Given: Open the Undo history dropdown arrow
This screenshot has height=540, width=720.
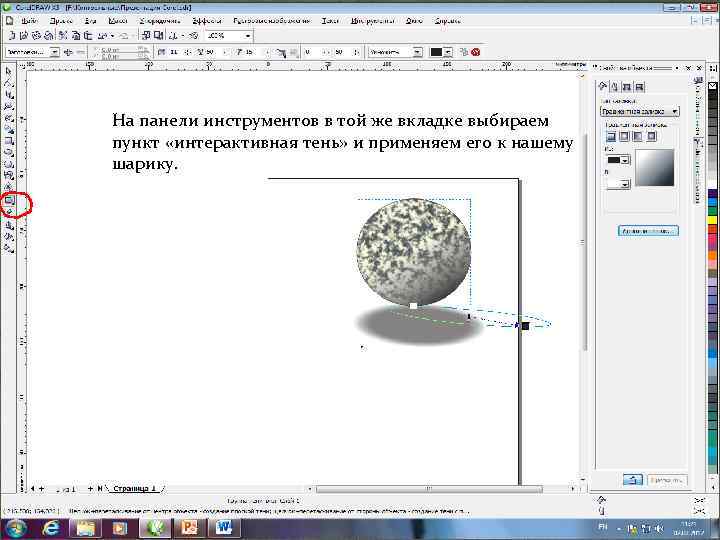Looking at the screenshot, I should 112,35.
